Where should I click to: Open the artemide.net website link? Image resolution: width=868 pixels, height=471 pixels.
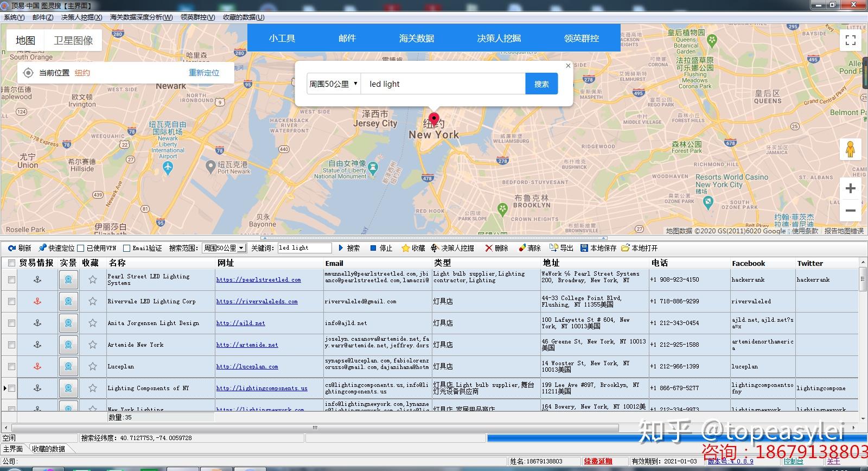pos(247,345)
